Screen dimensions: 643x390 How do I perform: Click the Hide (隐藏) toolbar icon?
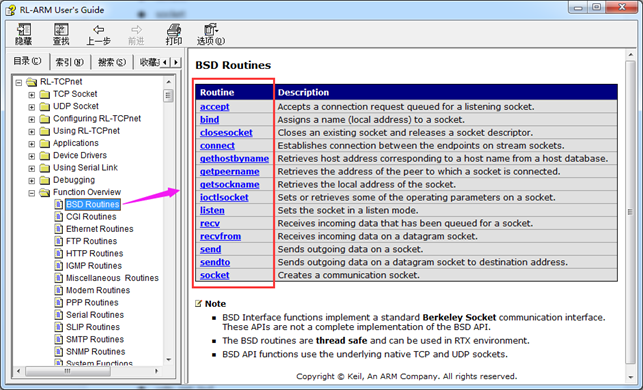pos(23,30)
